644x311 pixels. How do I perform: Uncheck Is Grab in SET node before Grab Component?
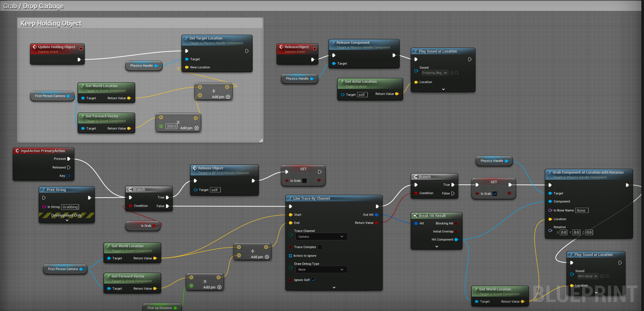(495, 194)
